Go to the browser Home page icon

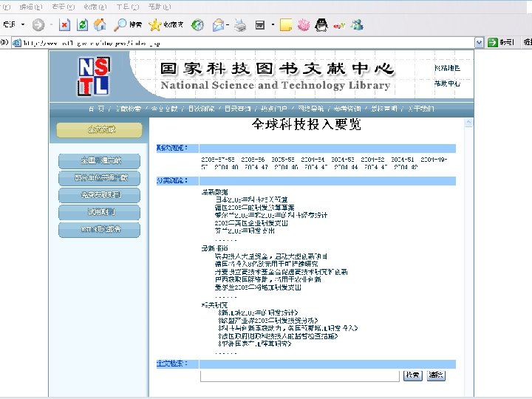[x=100, y=24]
